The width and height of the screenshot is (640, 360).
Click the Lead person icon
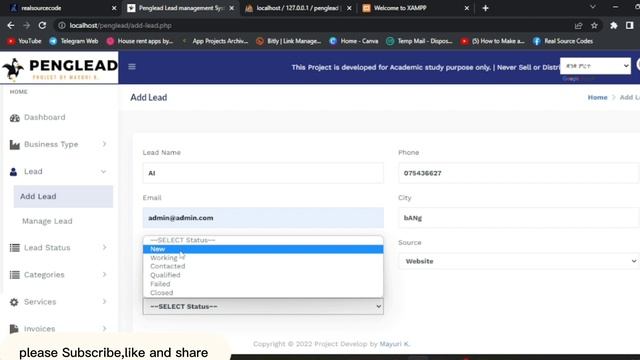(x=13, y=172)
